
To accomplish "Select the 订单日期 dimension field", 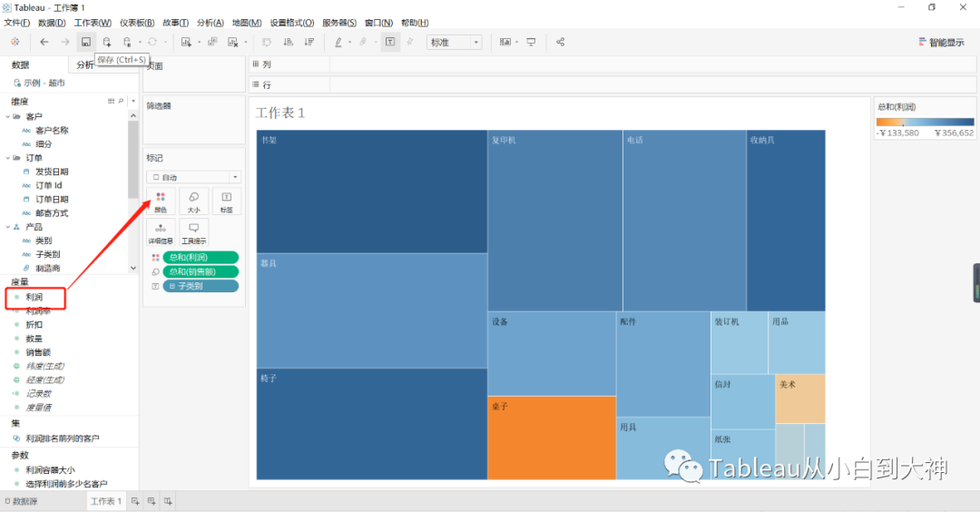I will coord(52,199).
